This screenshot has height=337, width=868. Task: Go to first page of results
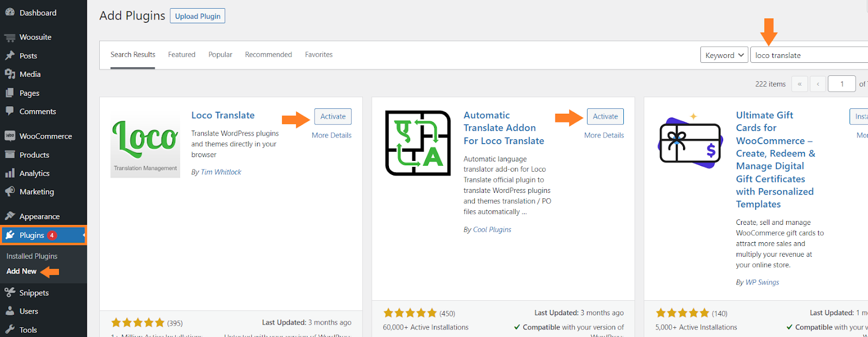click(x=800, y=84)
